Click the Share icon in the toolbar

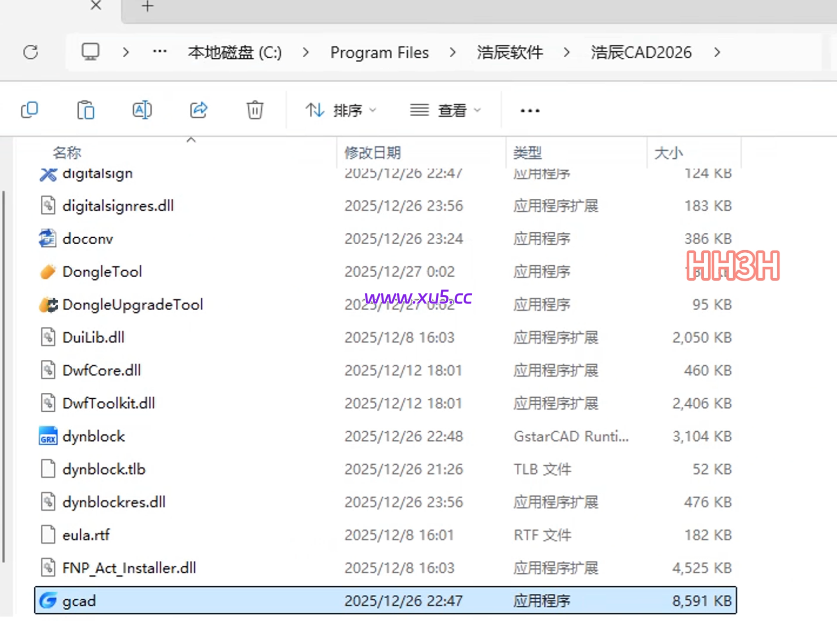click(197, 110)
